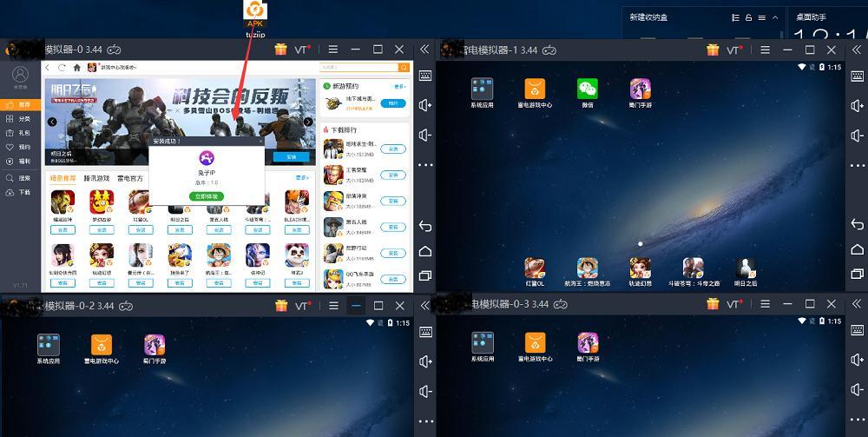Open tuziip APK file on desktop
868x437 pixels.
click(255, 19)
